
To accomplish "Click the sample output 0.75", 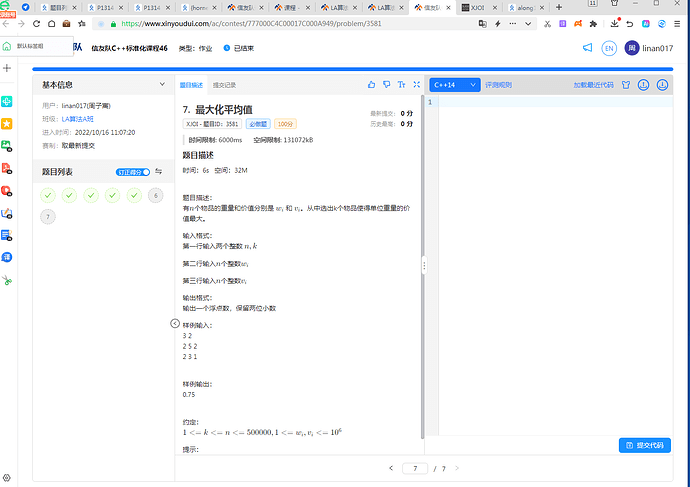I will [189, 394].
